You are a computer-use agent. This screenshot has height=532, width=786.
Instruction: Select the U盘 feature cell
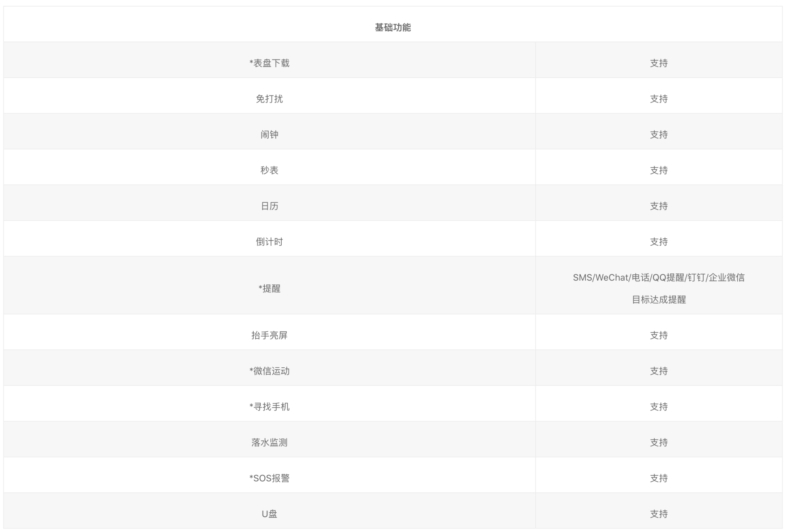pos(269,514)
